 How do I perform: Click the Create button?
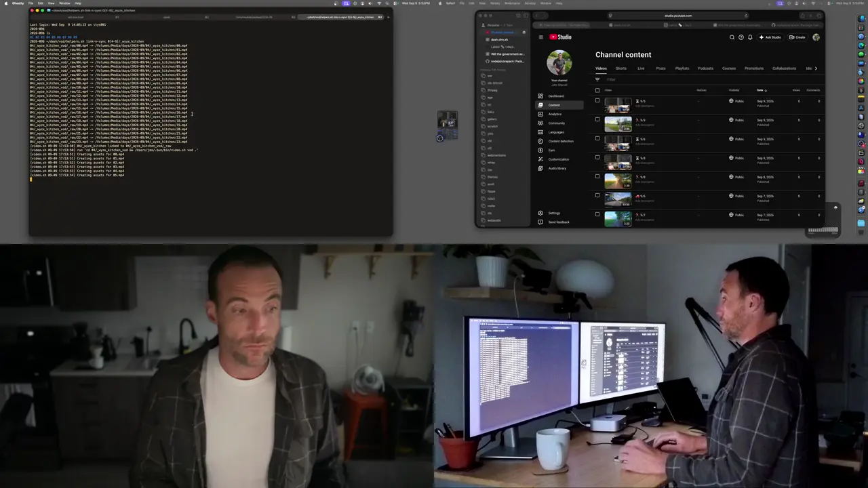click(797, 37)
